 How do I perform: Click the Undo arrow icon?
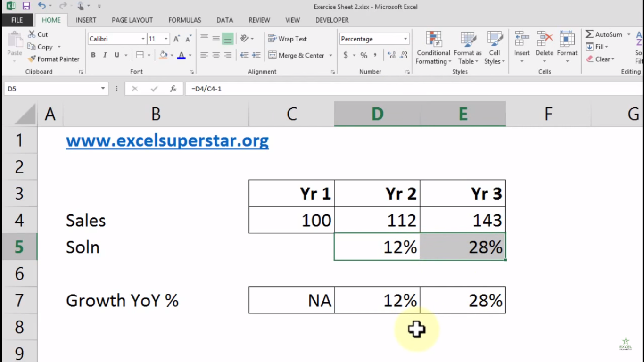click(x=41, y=6)
